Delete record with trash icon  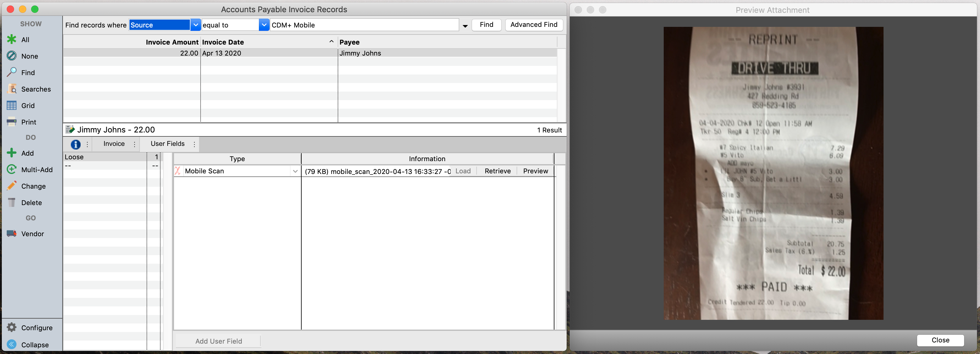[x=12, y=202]
